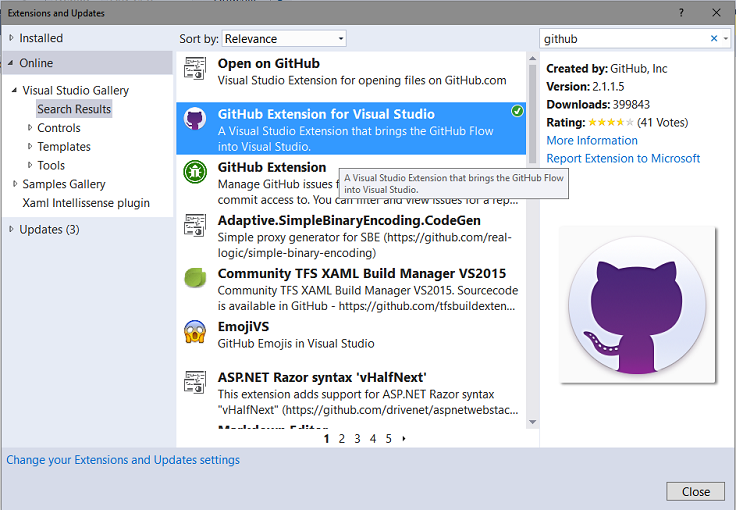Click the EmojiVS scream emoji icon

point(195,331)
